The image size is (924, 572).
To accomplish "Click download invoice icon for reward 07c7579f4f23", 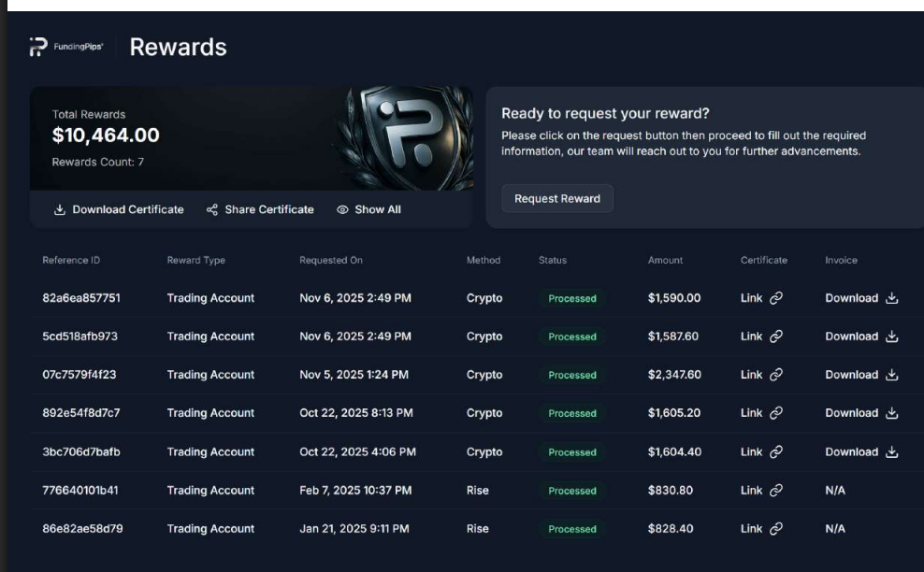I will tap(891, 376).
